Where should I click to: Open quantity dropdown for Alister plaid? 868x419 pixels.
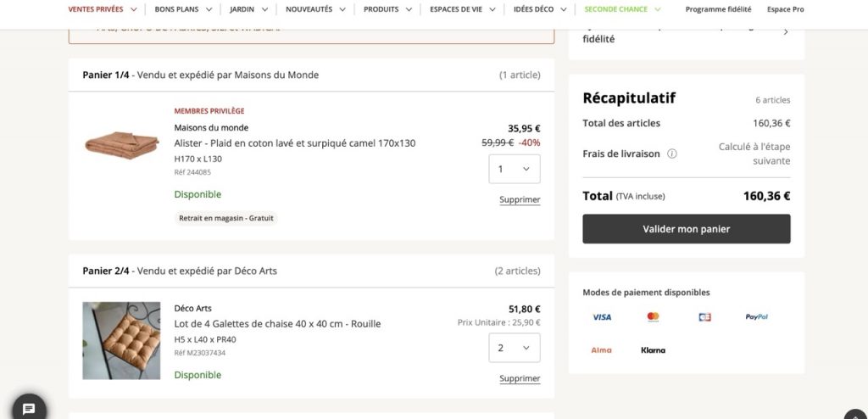(x=515, y=169)
